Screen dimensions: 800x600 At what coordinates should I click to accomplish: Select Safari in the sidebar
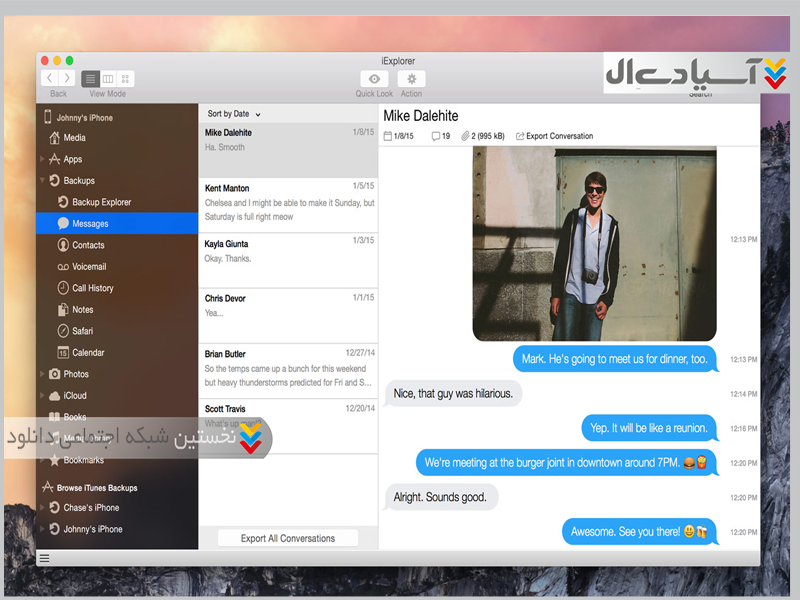point(82,331)
